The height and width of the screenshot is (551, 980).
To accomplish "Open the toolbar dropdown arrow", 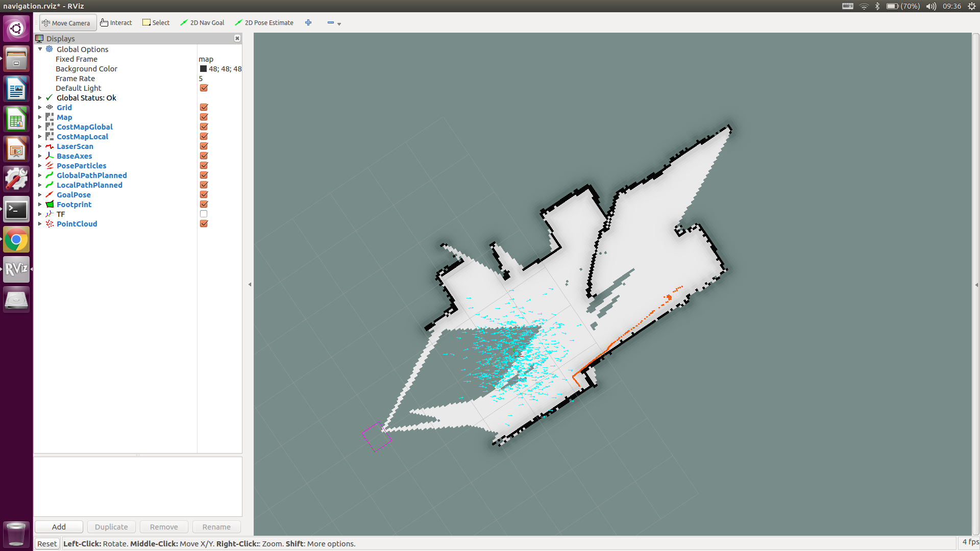I will pos(339,24).
